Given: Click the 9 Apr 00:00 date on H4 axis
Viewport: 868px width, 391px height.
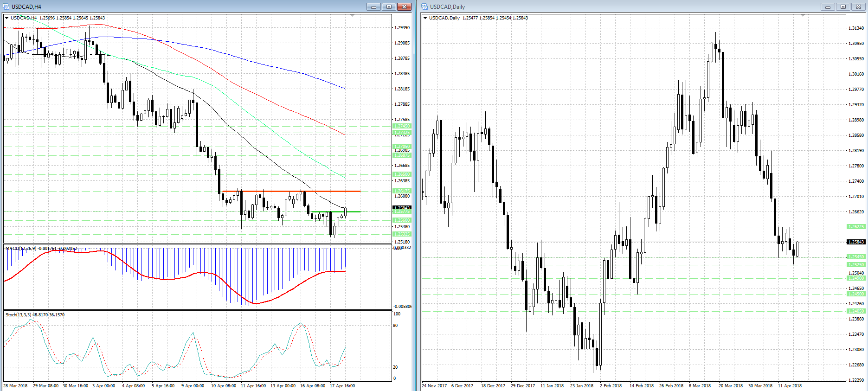Looking at the screenshot, I should (x=193, y=386).
